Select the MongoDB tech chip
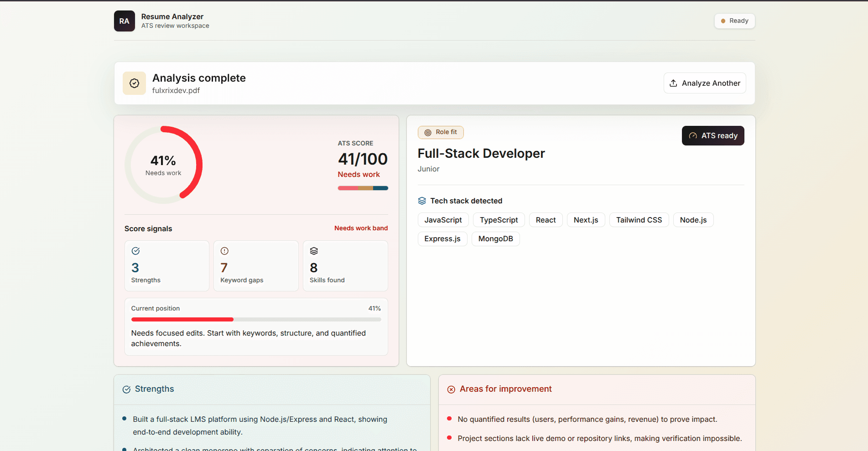Viewport: 868px width, 451px height. click(496, 238)
